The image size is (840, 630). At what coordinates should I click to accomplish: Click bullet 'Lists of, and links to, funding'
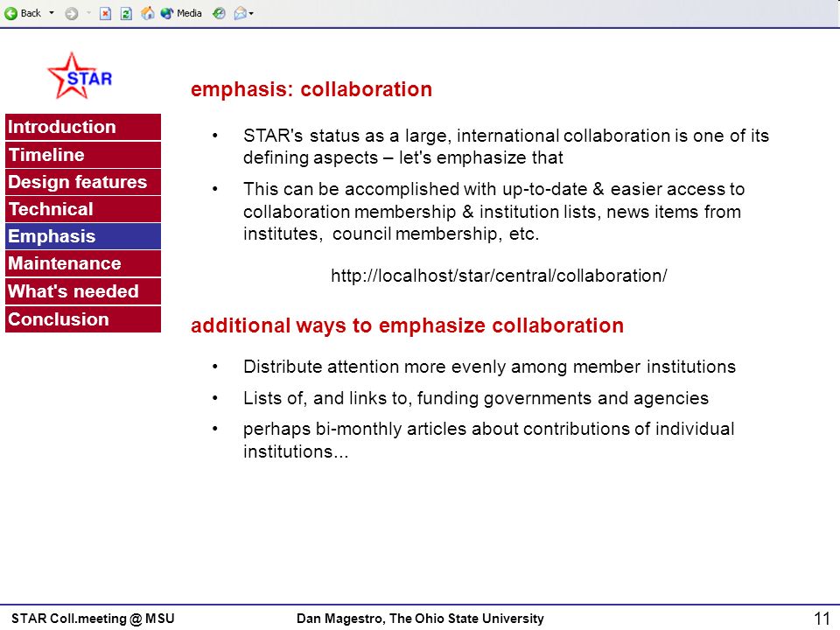[x=476, y=399]
